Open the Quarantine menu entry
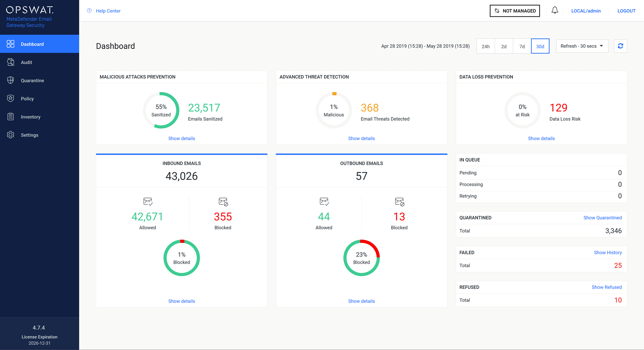 (32, 80)
